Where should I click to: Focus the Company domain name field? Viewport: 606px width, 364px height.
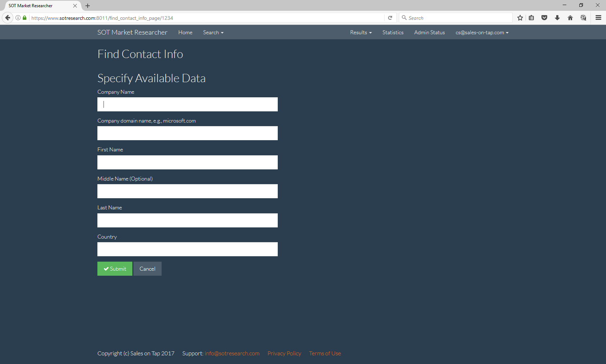click(x=188, y=133)
